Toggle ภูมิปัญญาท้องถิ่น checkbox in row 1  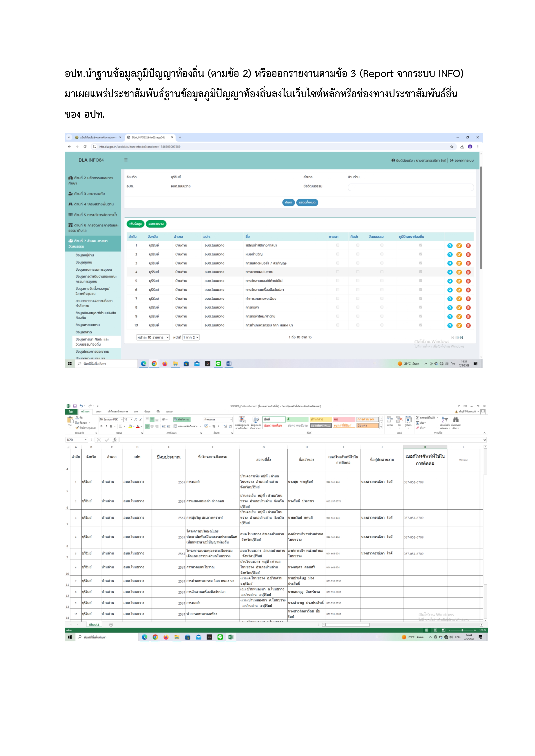tap(421, 245)
